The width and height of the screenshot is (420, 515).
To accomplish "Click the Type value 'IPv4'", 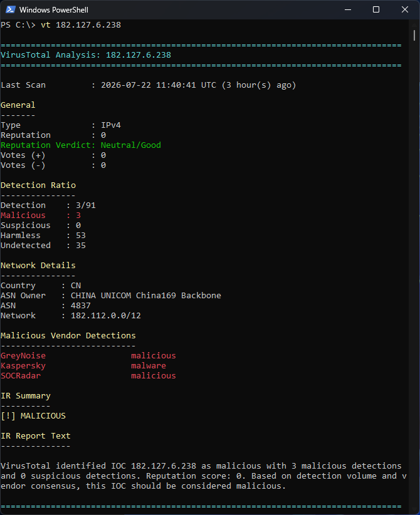I will (111, 125).
